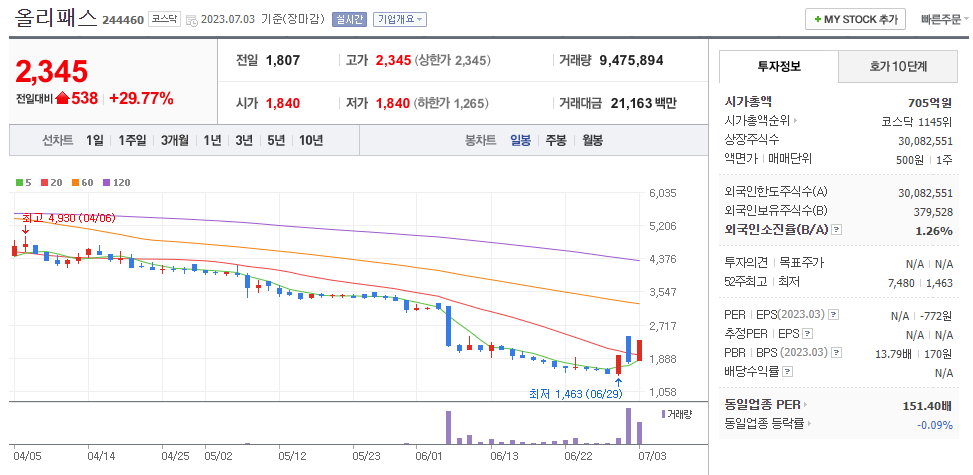Viewport: 973px width, 475px height.
Task: Click the 시가총액 value 705억원
Action: point(930,103)
